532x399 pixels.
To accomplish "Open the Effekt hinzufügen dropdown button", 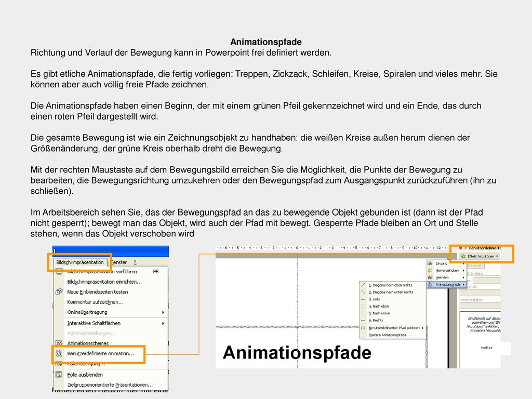I will tap(480, 256).
